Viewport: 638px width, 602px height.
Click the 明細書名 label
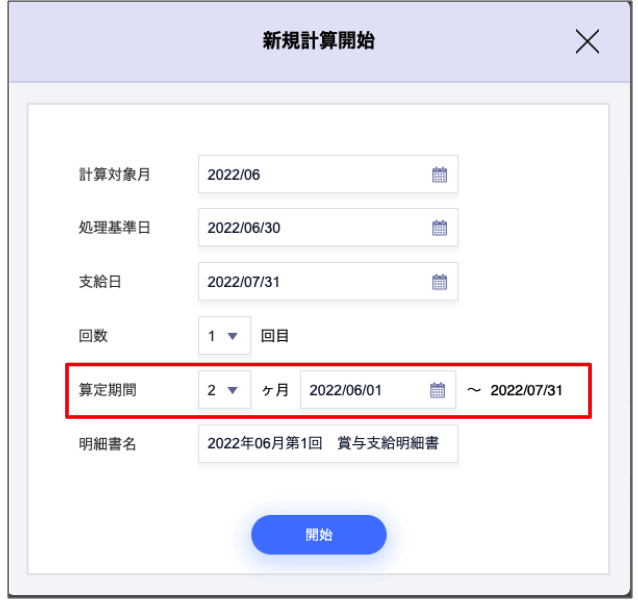coord(108,444)
